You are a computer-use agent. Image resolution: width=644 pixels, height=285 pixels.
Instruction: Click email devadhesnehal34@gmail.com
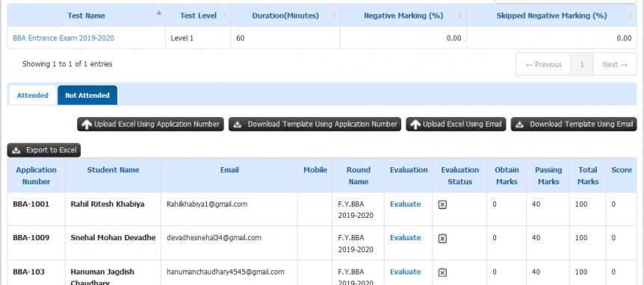coord(214,237)
